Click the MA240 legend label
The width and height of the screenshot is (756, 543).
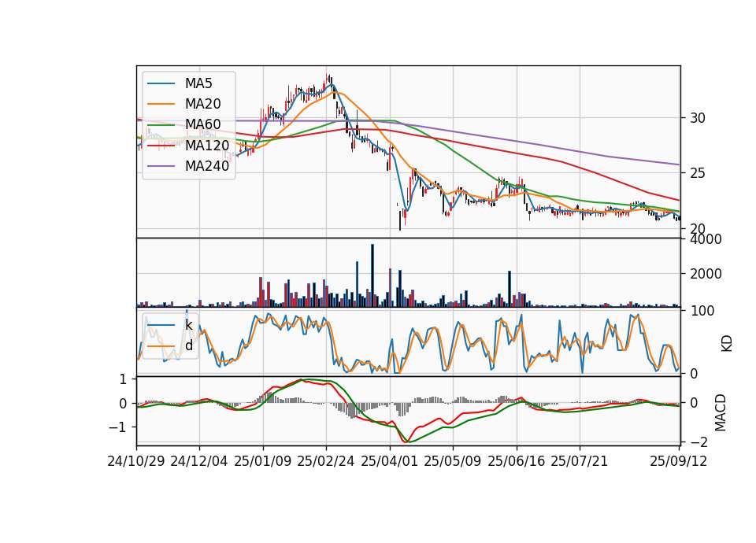(207, 166)
